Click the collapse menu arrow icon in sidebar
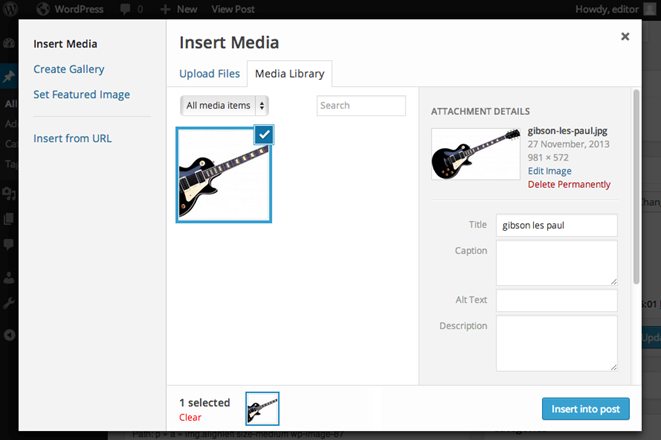 click(x=9, y=335)
